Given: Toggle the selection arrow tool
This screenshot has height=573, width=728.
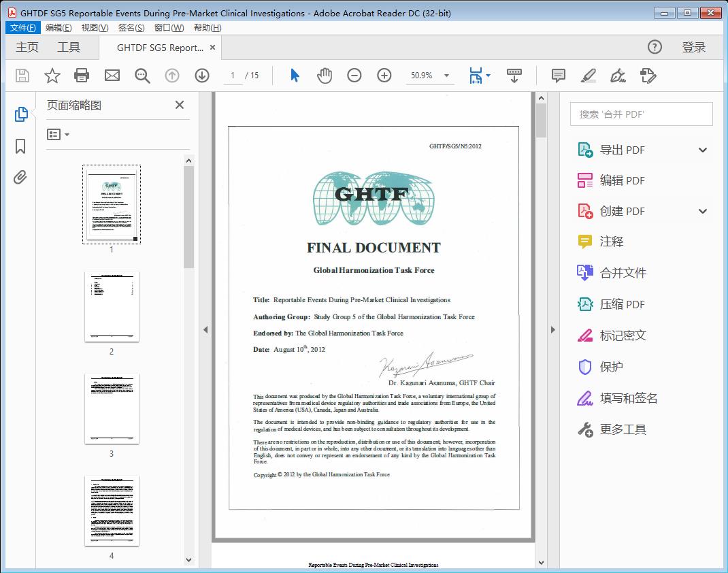Looking at the screenshot, I should [295, 76].
